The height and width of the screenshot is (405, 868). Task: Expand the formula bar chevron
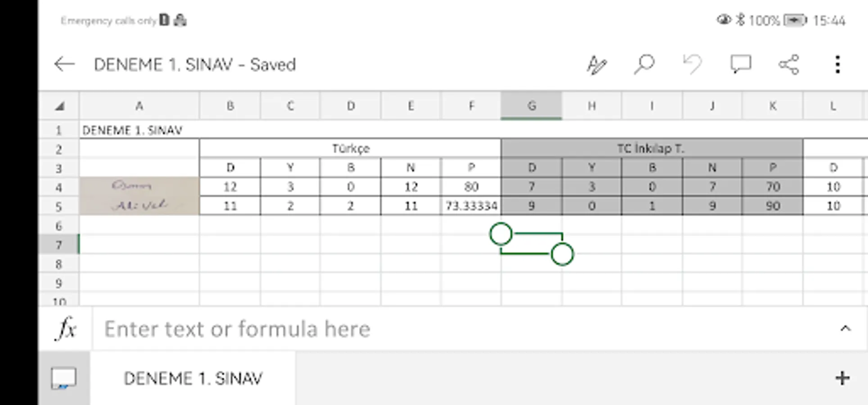click(x=845, y=328)
